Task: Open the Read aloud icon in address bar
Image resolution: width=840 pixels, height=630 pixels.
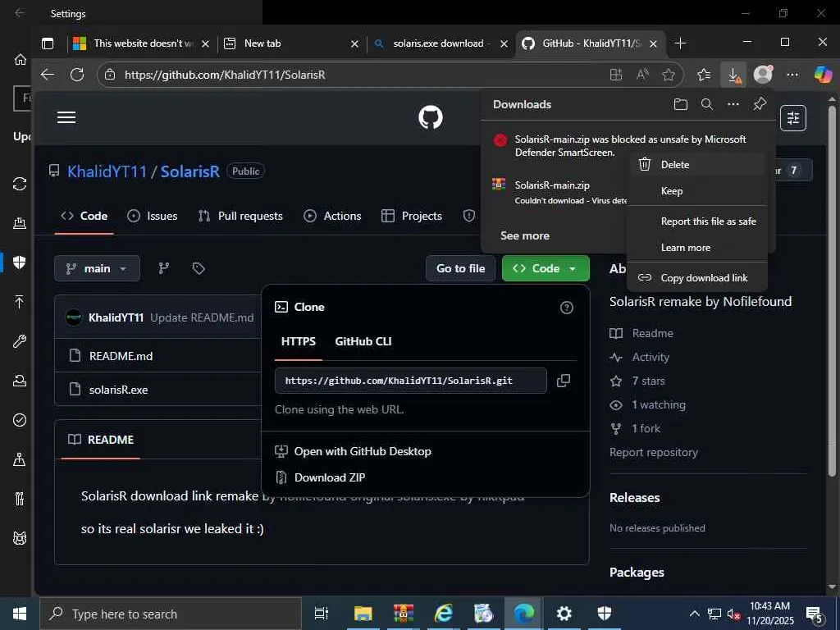Action: coord(642,75)
